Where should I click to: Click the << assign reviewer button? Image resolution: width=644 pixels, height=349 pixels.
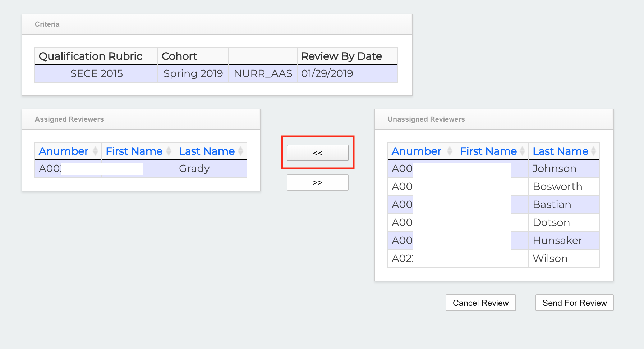pyautogui.click(x=317, y=153)
